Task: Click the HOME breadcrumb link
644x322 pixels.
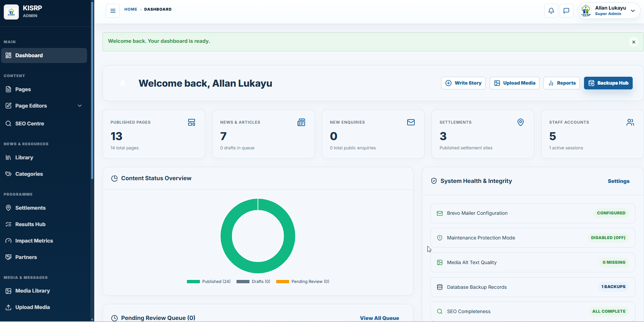Action: click(x=131, y=9)
